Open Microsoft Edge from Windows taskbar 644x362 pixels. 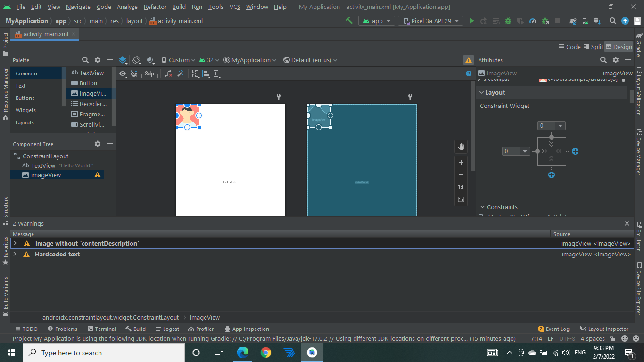242,353
